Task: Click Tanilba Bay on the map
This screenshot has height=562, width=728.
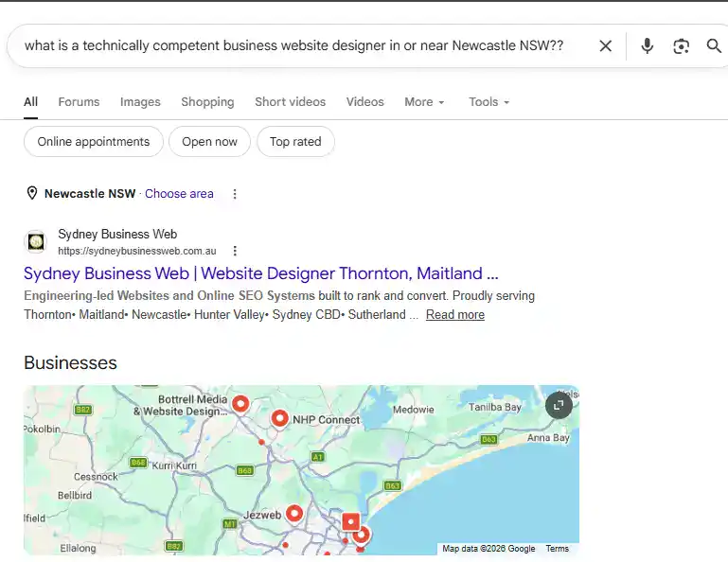Action: [494, 407]
